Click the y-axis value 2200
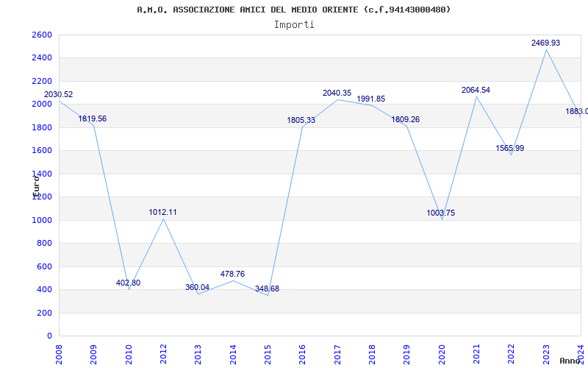 coord(42,82)
